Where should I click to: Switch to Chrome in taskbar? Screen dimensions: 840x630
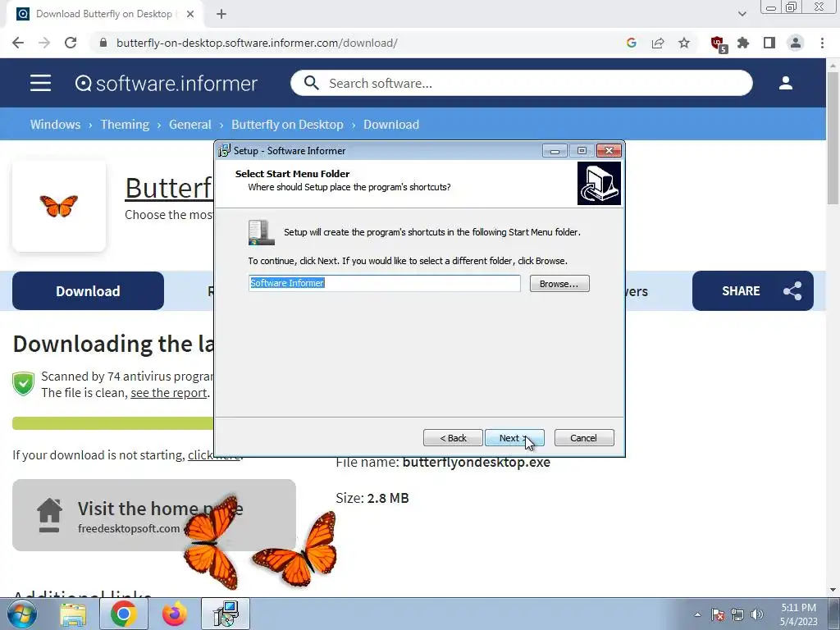(123, 614)
